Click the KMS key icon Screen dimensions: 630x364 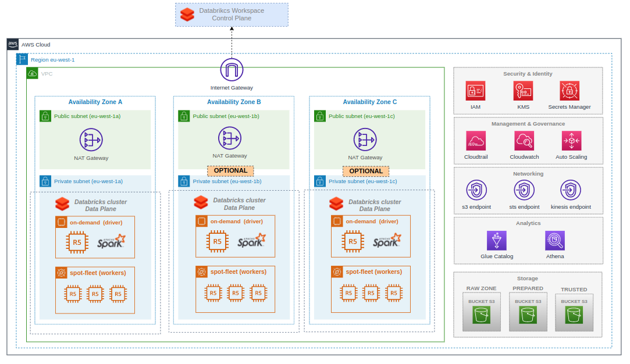click(x=523, y=92)
